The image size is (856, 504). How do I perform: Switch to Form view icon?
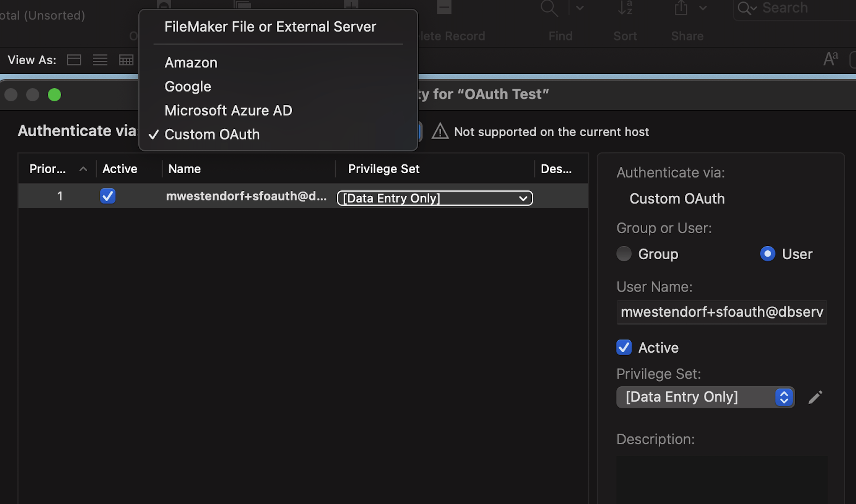point(74,60)
